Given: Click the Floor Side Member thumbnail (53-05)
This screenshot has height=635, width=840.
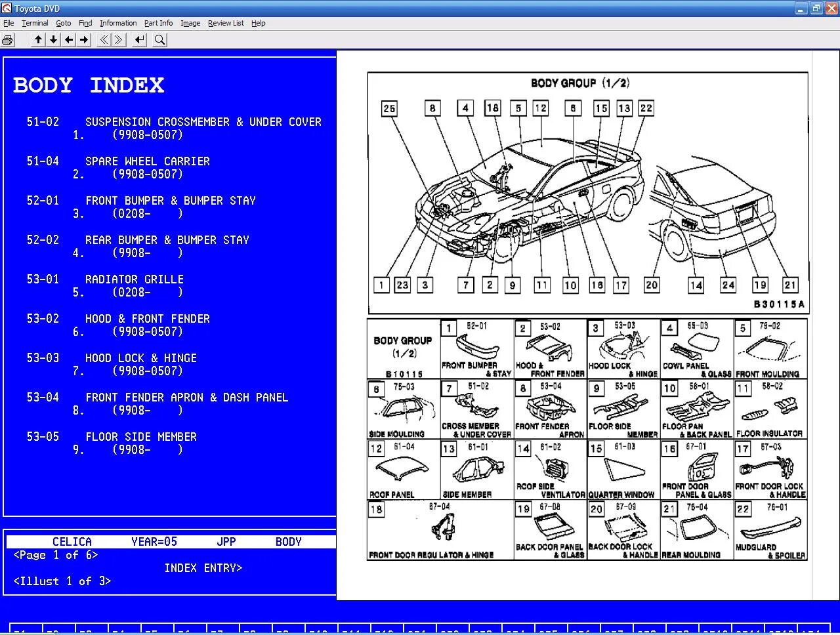Looking at the screenshot, I should tap(623, 409).
